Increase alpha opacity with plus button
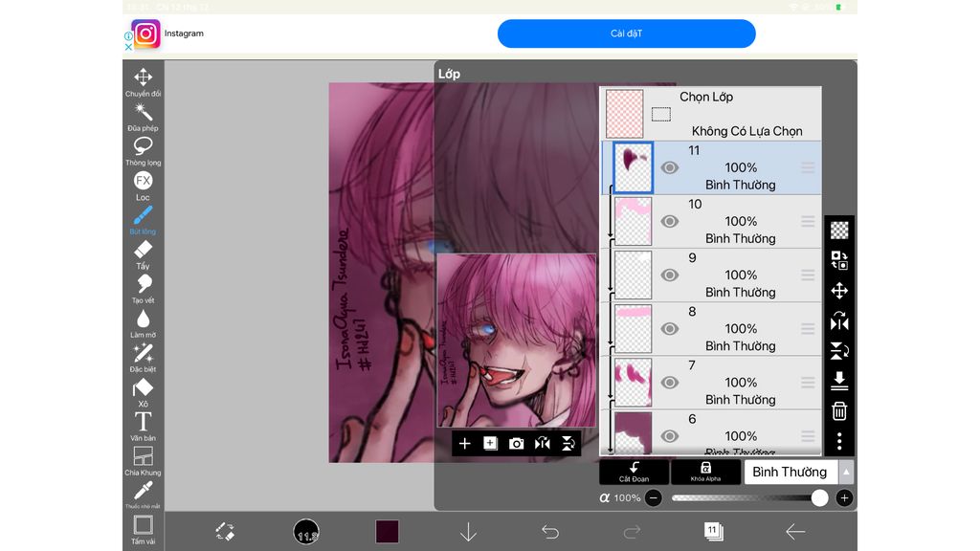Screen dimensions: 980x551 coord(844,497)
